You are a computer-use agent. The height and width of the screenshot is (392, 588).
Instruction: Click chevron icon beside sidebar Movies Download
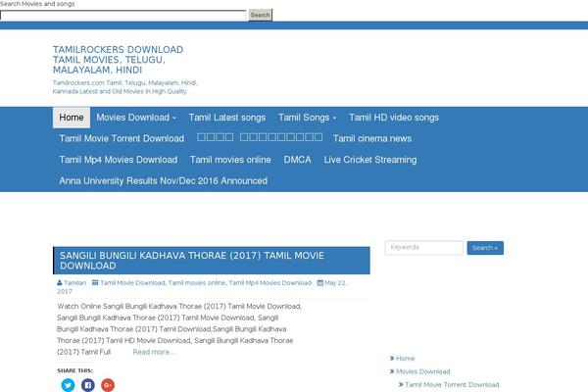[392, 371]
